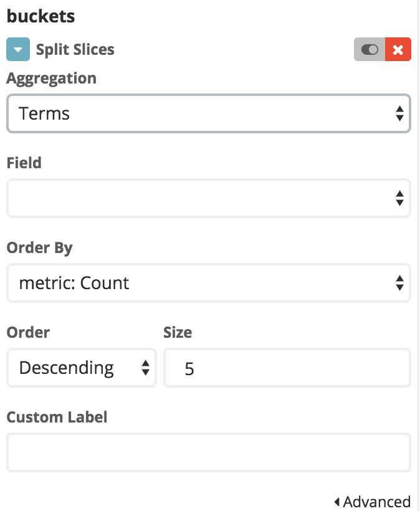420x511 pixels.
Task: Click the up-down arrows on Aggregation select
Action: [x=399, y=113]
